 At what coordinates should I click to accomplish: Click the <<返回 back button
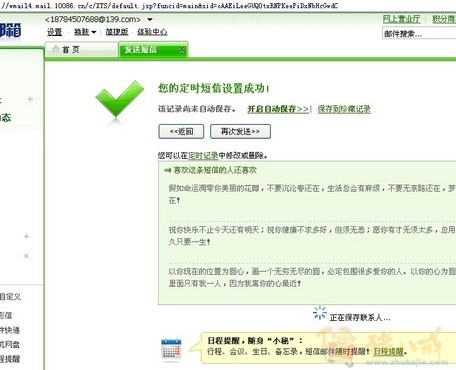[181, 131]
